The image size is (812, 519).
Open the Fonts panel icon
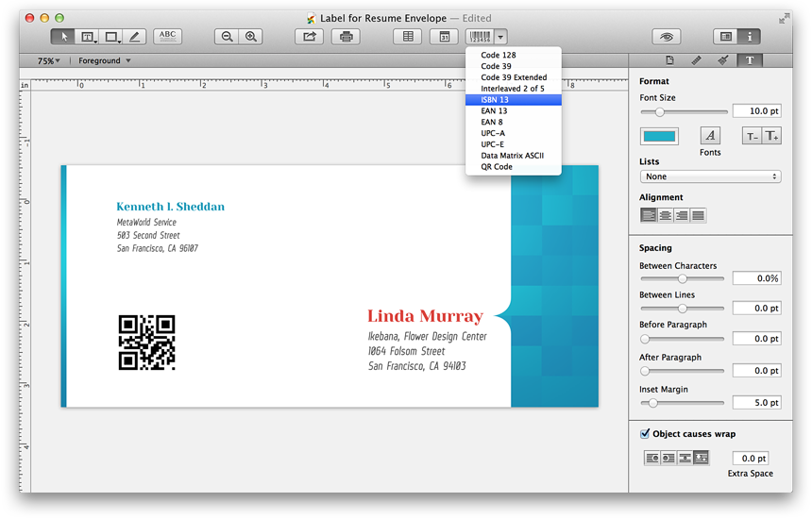pos(710,136)
